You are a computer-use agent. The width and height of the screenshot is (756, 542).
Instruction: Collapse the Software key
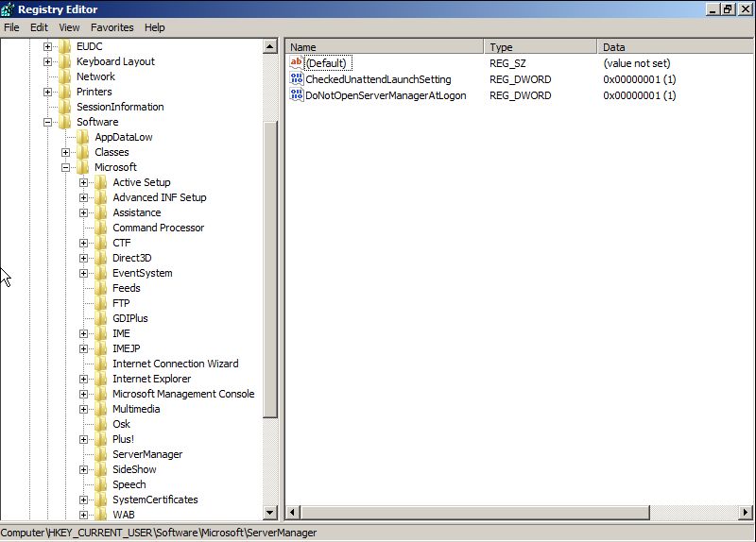[47, 123]
